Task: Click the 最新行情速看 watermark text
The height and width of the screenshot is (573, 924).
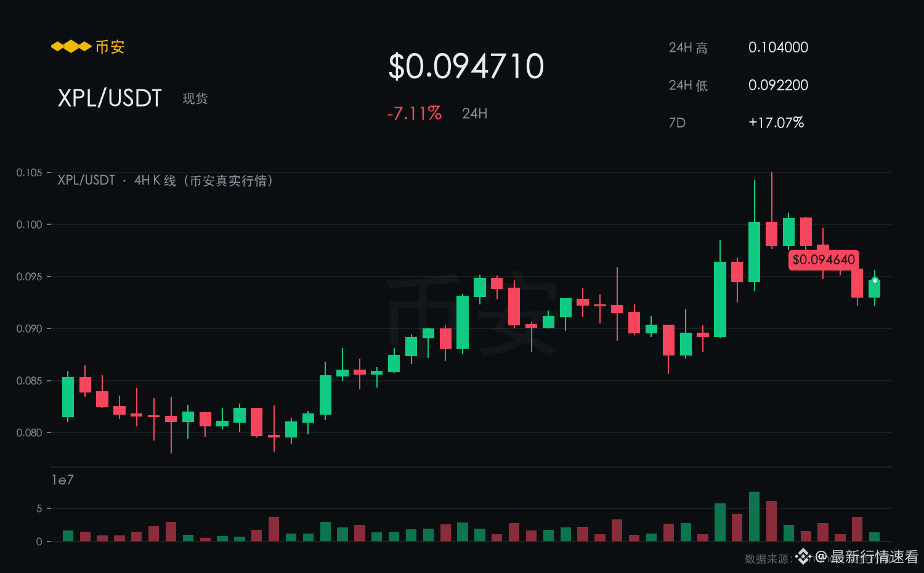Action: (x=875, y=557)
